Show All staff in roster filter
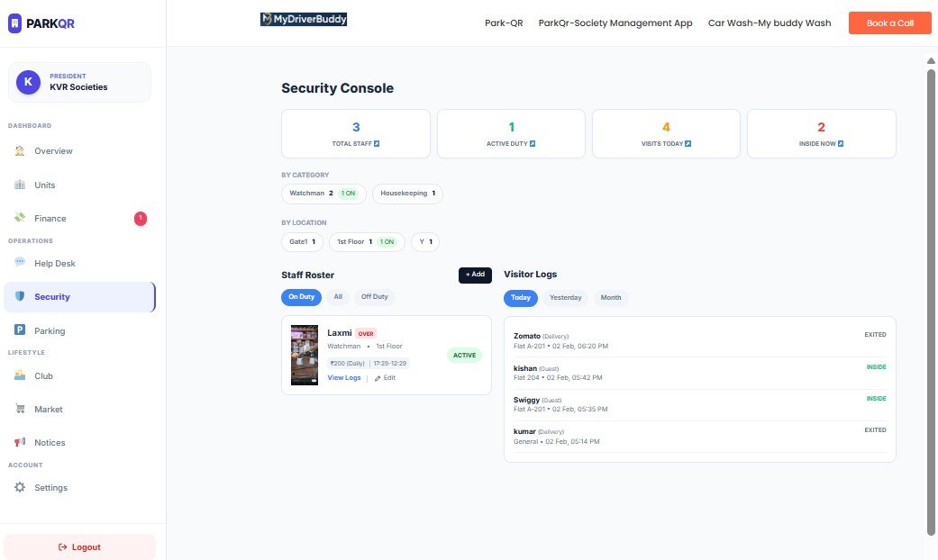Screen dimensions: 938x560 pos(338,297)
